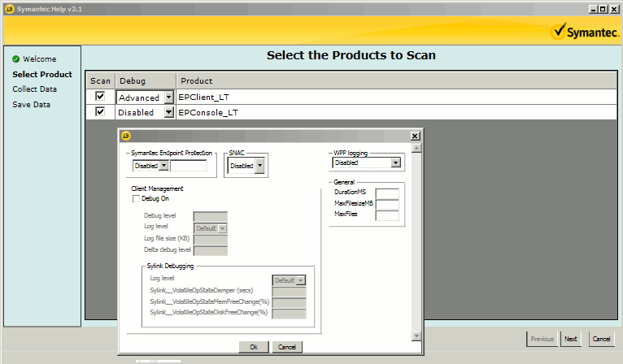Enable Client Management Debug On checkbox
623x364 pixels.
click(x=136, y=198)
